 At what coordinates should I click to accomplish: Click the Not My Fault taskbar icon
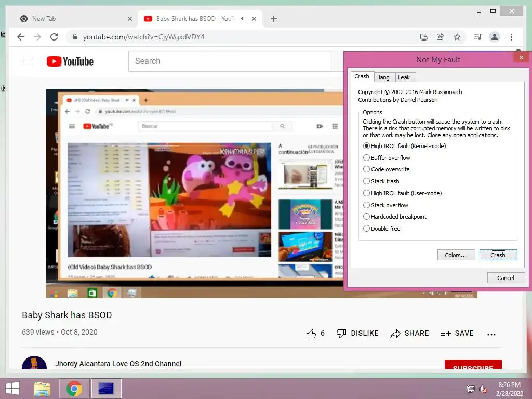[106, 389]
